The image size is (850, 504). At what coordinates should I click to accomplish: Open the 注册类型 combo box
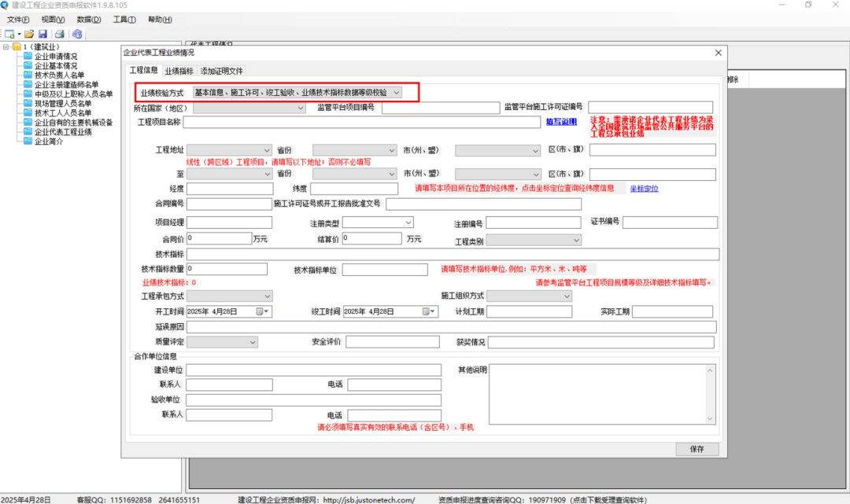click(x=408, y=223)
